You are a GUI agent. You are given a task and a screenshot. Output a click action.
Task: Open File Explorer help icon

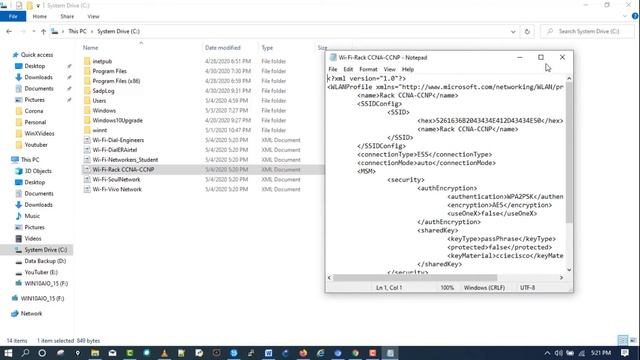click(x=635, y=16)
